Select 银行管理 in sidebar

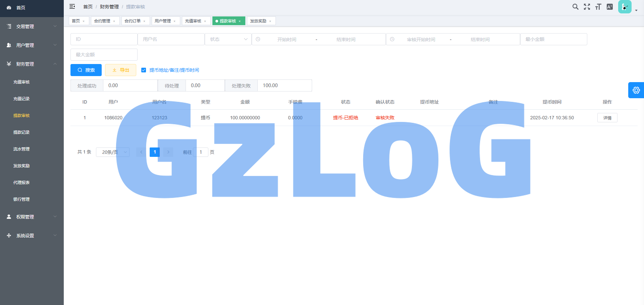21,199
